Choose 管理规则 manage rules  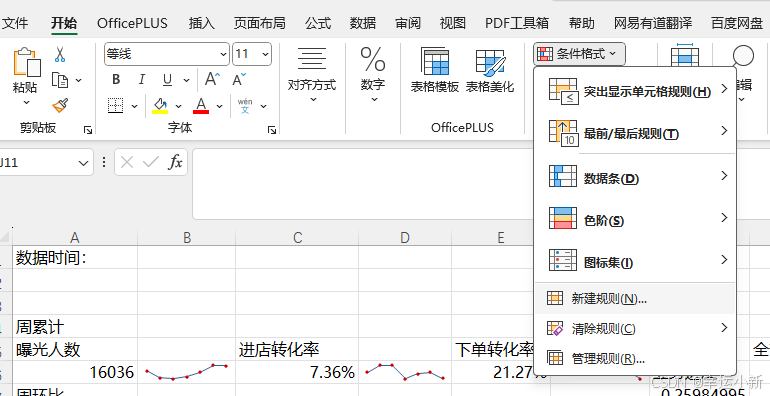tap(635, 358)
